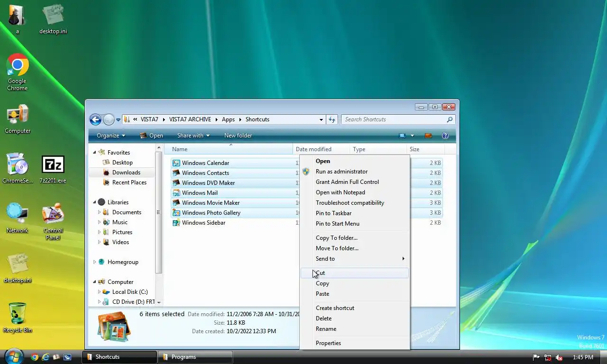Click the volume muted tray icon
The height and width of the screenshot is (364, 607).
(559, 357)
